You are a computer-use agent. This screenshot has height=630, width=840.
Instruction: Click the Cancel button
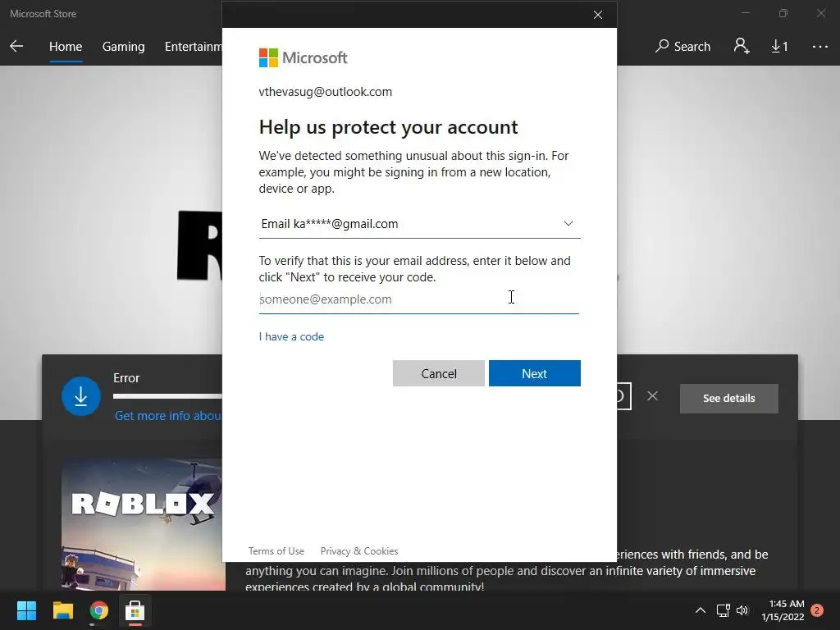click(439, 373)
